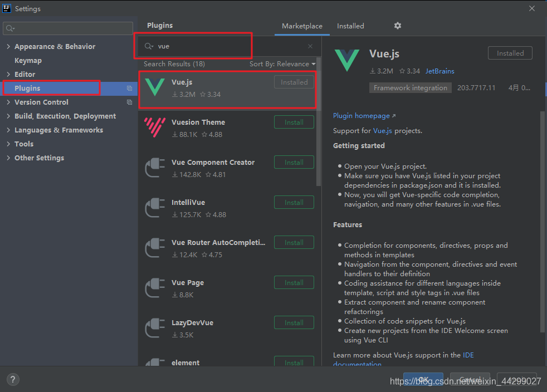Switch to the Installed tab
The width and height of the screenshot is (547, 392).
pos(350,26)
